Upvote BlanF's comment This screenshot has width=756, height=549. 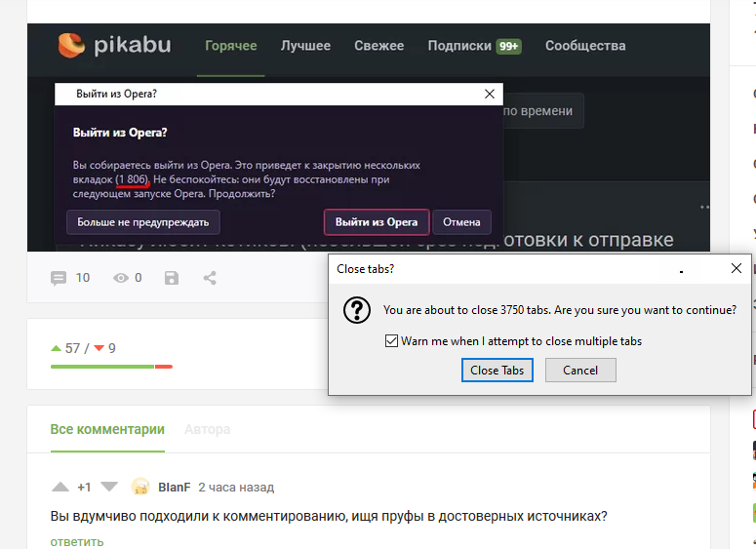[x=60, y=487]
